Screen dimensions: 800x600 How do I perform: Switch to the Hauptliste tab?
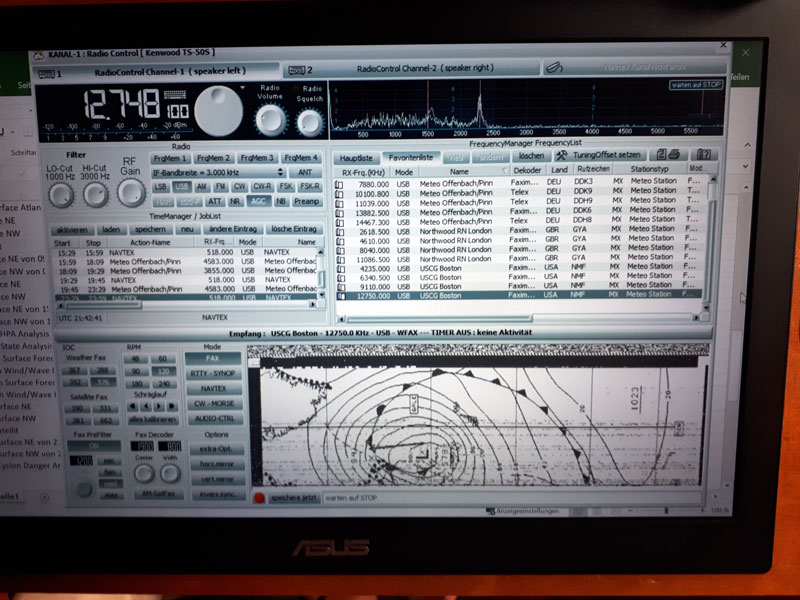click(x=356, y=158)
